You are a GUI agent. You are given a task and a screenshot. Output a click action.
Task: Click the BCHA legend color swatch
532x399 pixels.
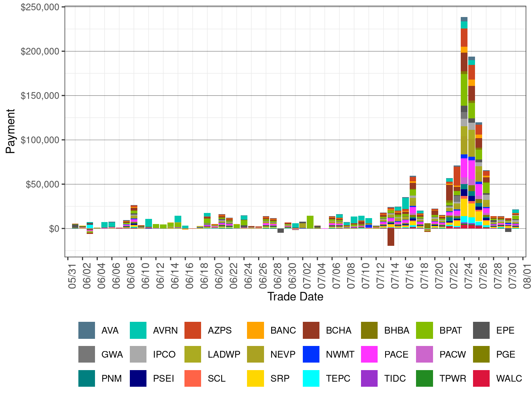click(x=311, y=331)
